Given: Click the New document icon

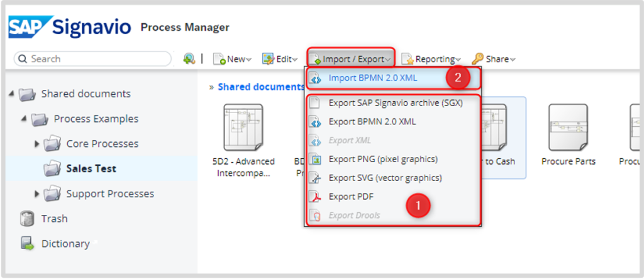Looking at the screenshot, I should tap(219, 59).
